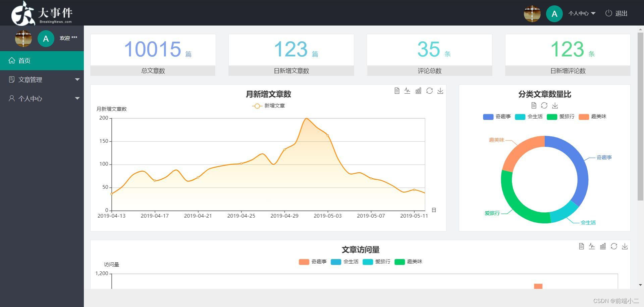
Task: Open 个人中心 sidebar menu
Action: coord(42,98)
